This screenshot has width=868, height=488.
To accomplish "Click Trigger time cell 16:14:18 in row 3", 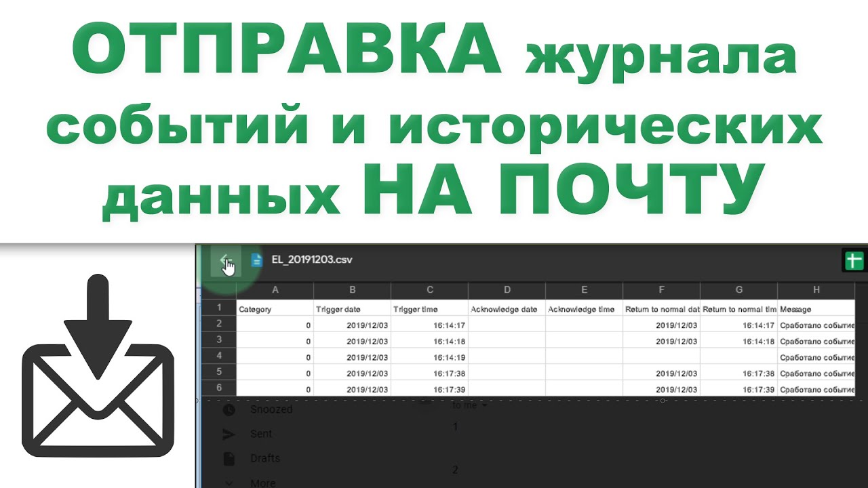I will 430,341.
